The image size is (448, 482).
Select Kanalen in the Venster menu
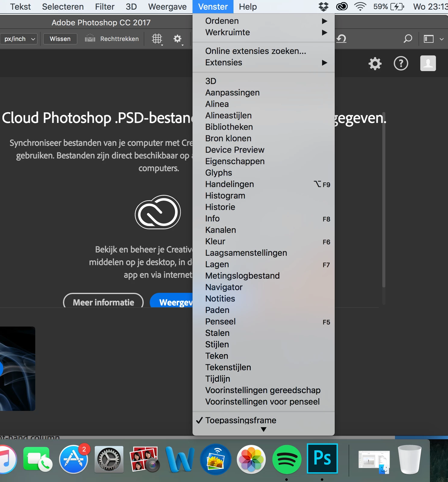(264, 230)
